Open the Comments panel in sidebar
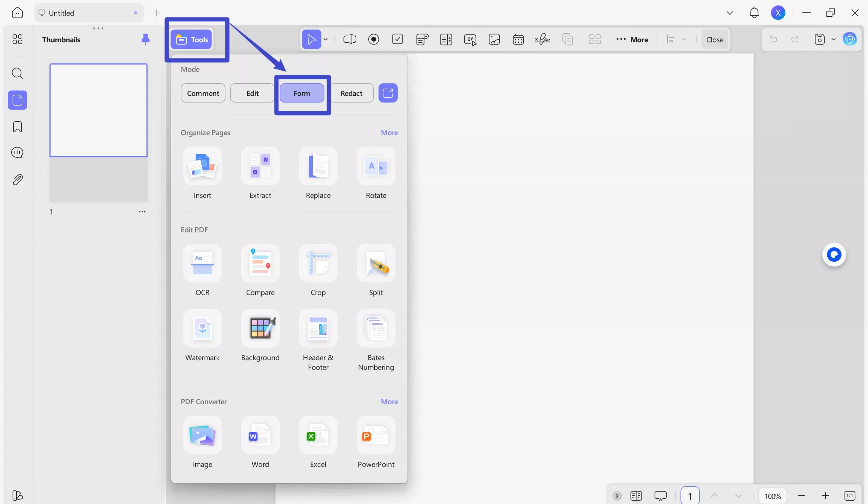 tap(17, 152)
